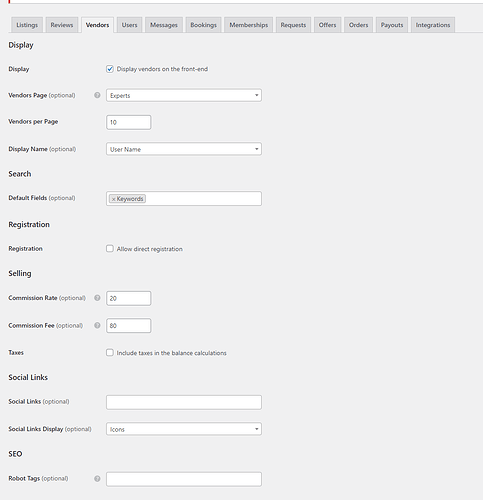Switch to the Reviews tab
Screen dimensions: 483x500
pos(62,25)
